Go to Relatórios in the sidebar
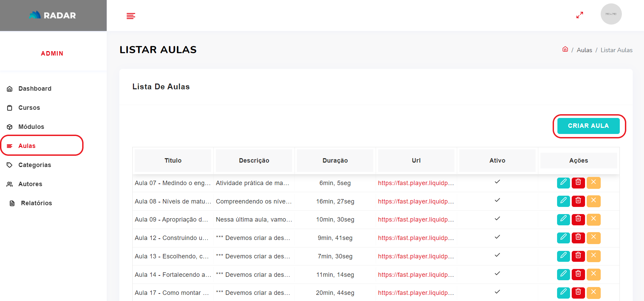 click(x=36, y=203)
